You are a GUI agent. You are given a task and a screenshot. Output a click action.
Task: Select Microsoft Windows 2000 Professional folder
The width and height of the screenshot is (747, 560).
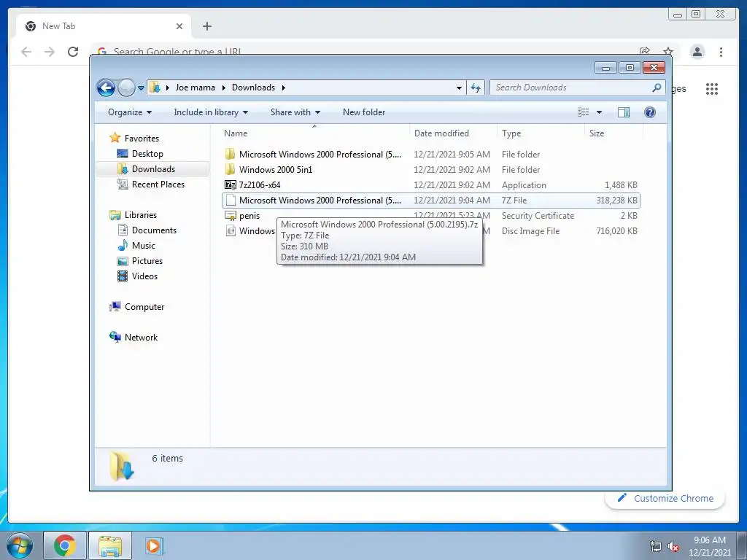coord(320,155)
